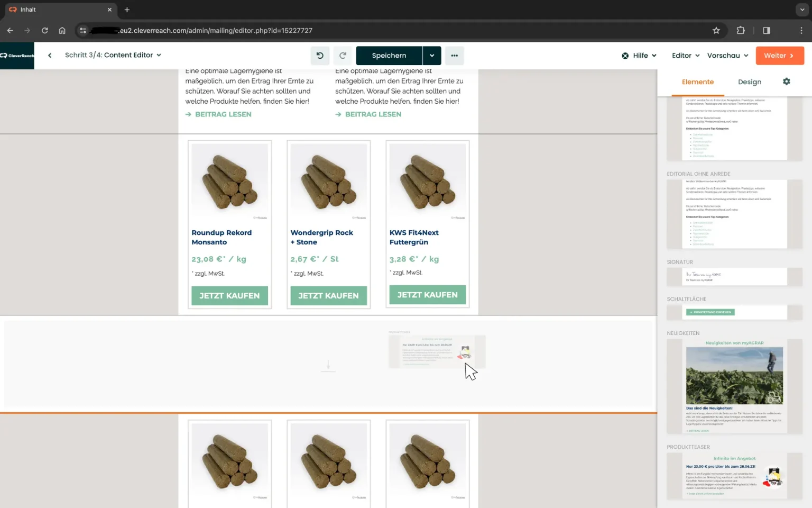Click the CleverReach logo
812x508 pixels.
[17, 56]
